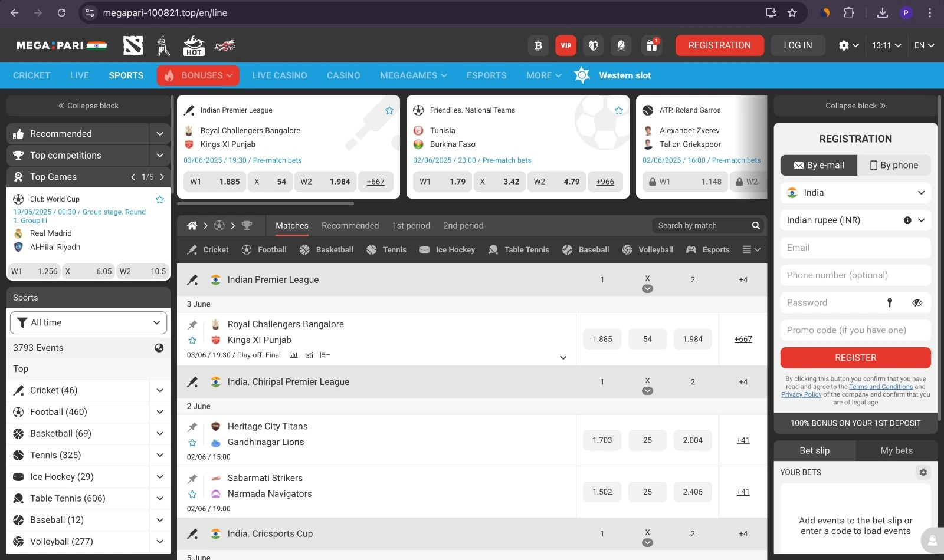Show the password with the eye toggle
This screenshot has width=944, height=560.
point(917,302)
